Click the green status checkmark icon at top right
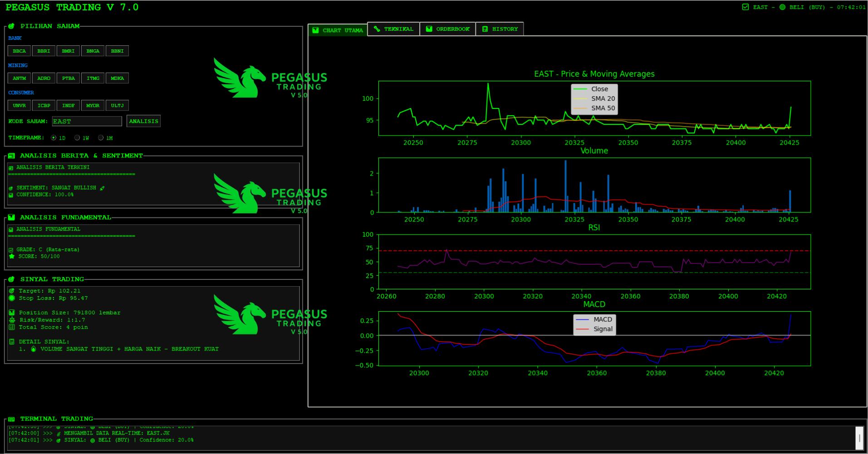This screenshot has height=454, width=868. pos(745,7)
